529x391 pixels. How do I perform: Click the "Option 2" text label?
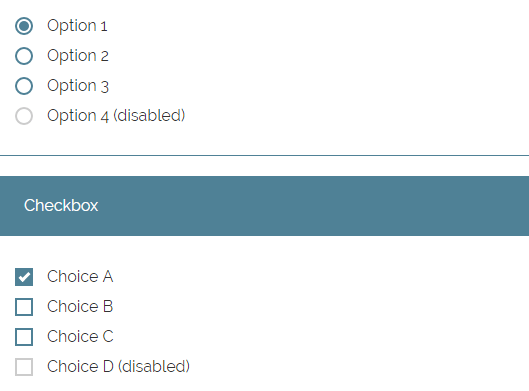78,56
